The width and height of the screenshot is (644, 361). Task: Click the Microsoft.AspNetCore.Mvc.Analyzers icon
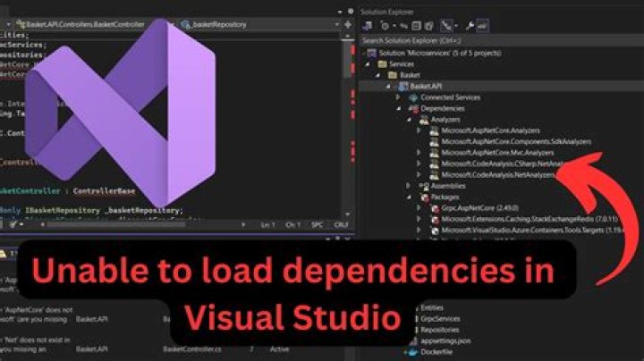point(434,153)
